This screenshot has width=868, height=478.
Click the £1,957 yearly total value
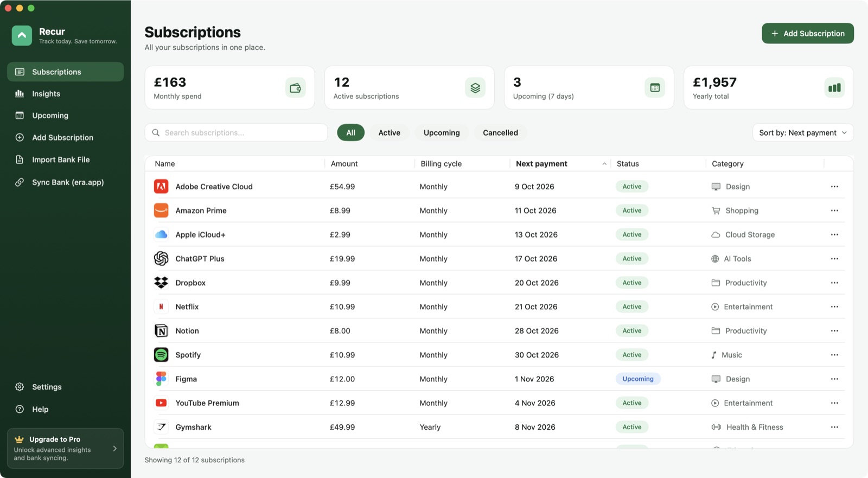[714, 82]
